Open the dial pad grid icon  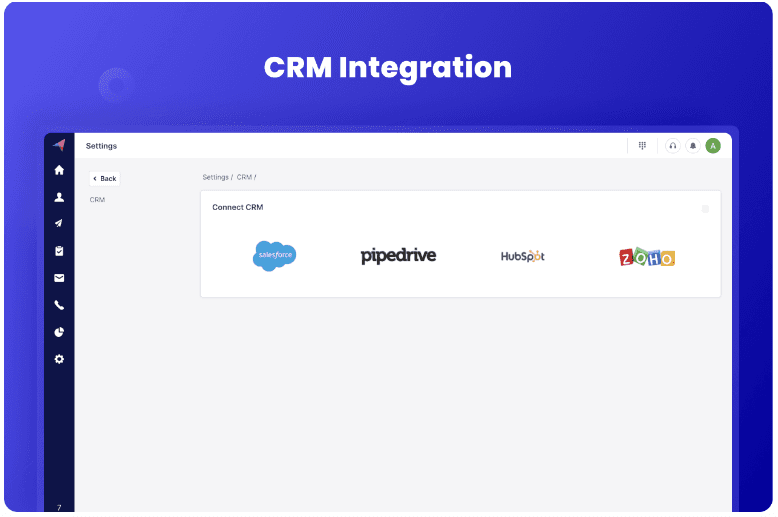tap(642, 145)
